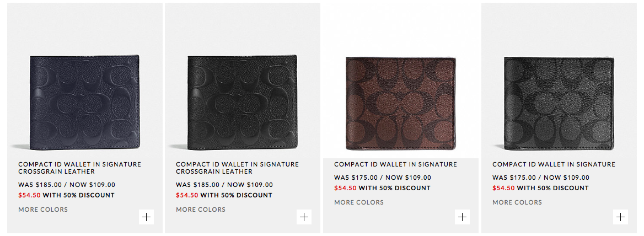Show More Colors for navy crossgrain wallet
644x236 pixels.
43,210
